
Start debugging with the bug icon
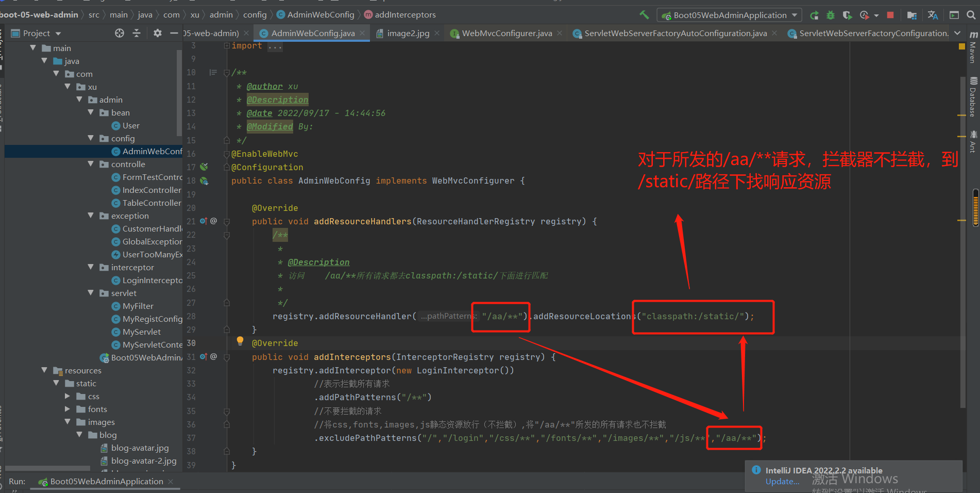(831, 15)
